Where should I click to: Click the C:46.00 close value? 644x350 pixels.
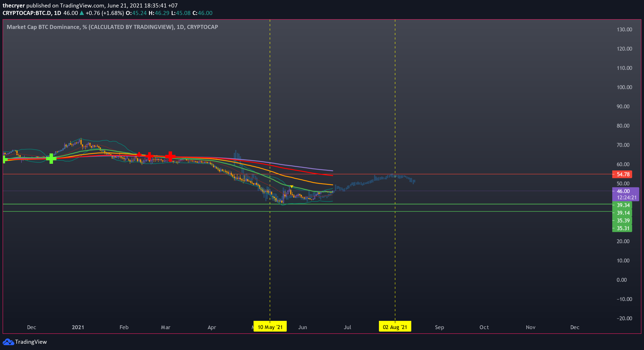click(x=202, y=13)
